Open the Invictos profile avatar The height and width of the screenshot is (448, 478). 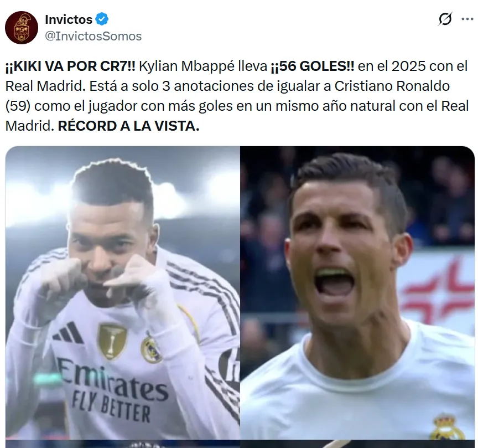pyautogui.click(x=22, y=28)
